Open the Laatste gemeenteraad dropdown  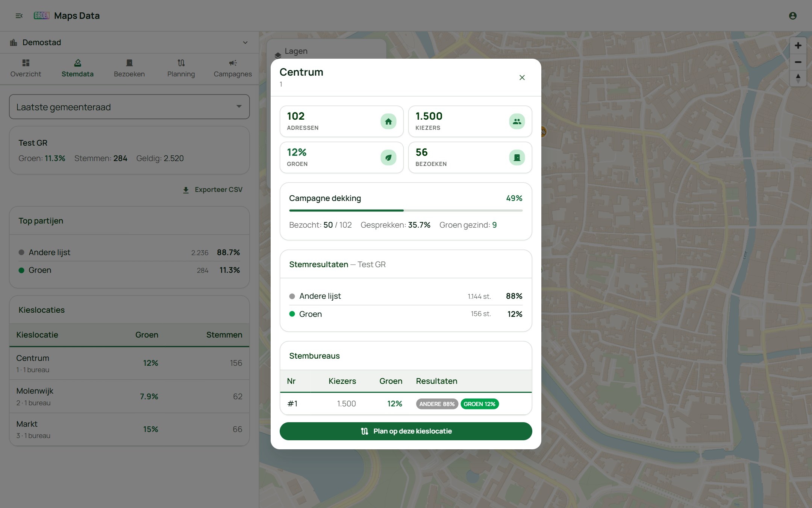pos(129,107)
